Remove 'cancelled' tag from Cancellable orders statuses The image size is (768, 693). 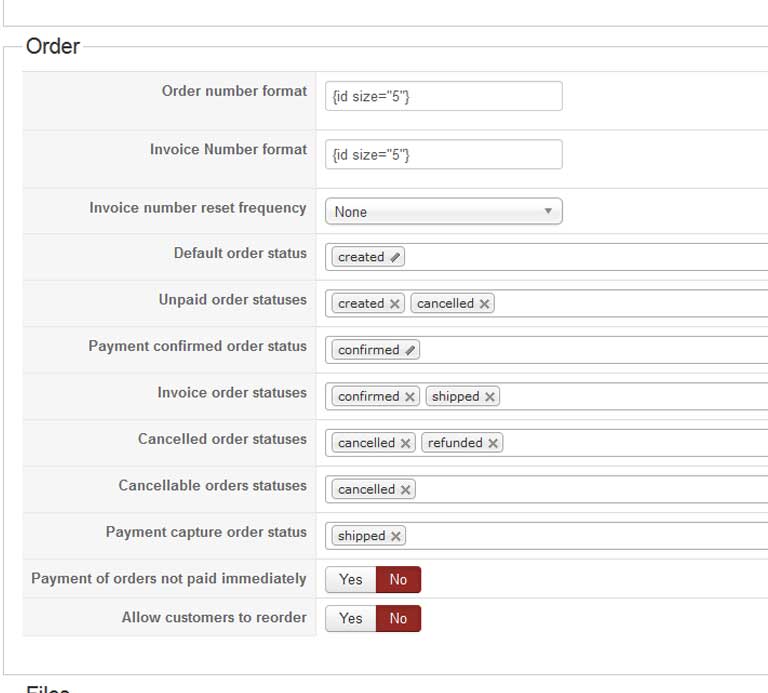(405, 490)
